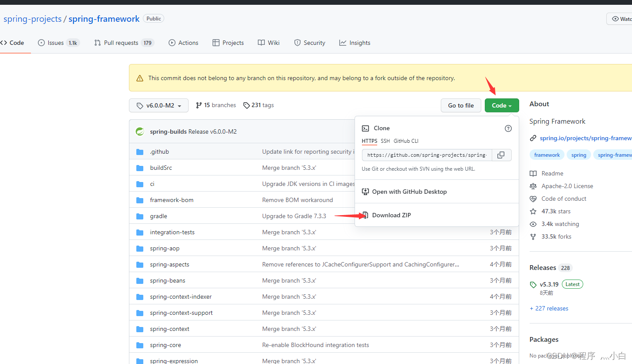The image size is (632, 364).
Task: Open Re-enable BlockHound integration tests commit
Action: coord(315,345)
